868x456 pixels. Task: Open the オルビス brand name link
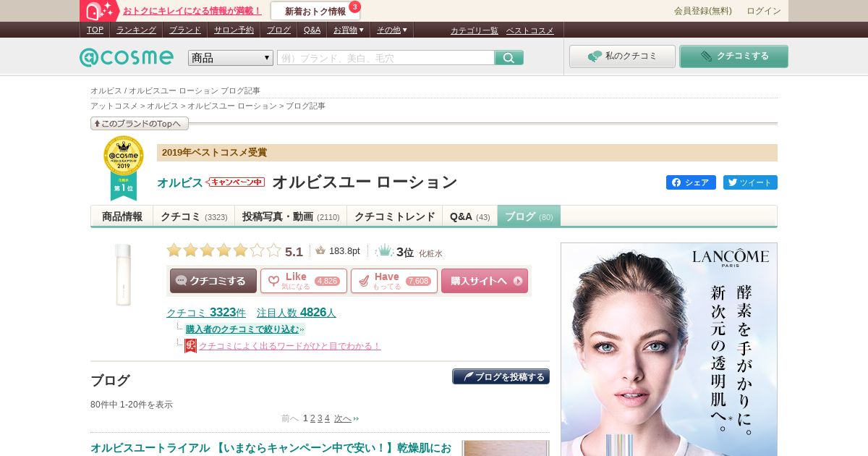(x=180, y=183)
